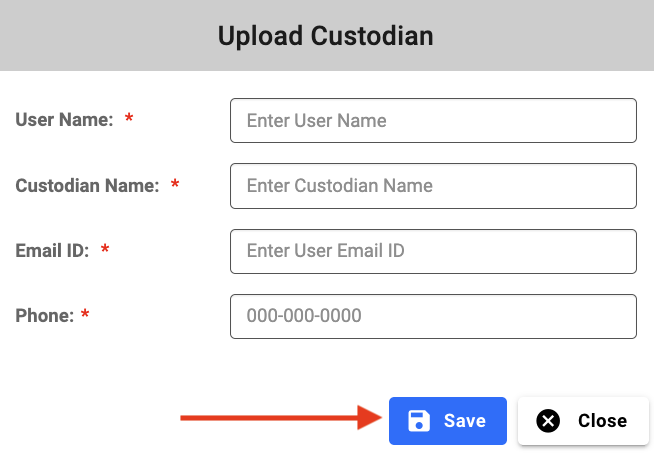Click the circled X Close icon
This screenshot has height=456, width=654.
pyautogui.click(x=548, y=421)
